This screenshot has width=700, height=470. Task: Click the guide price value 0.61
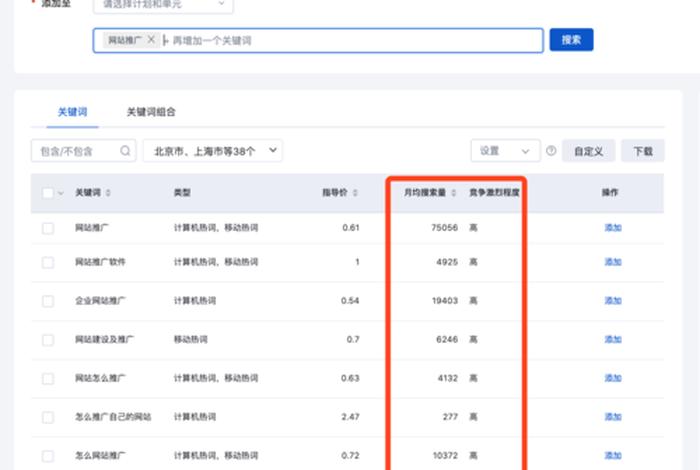point(351,228)
